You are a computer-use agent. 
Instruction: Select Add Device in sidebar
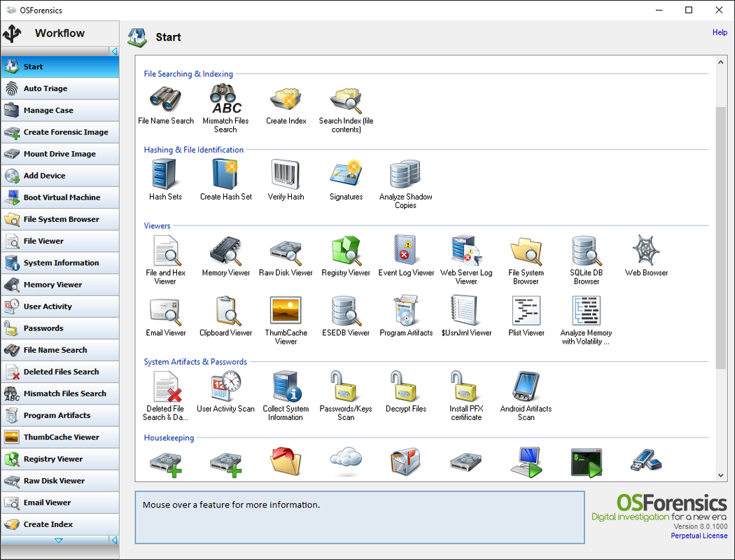click(60, 176)
